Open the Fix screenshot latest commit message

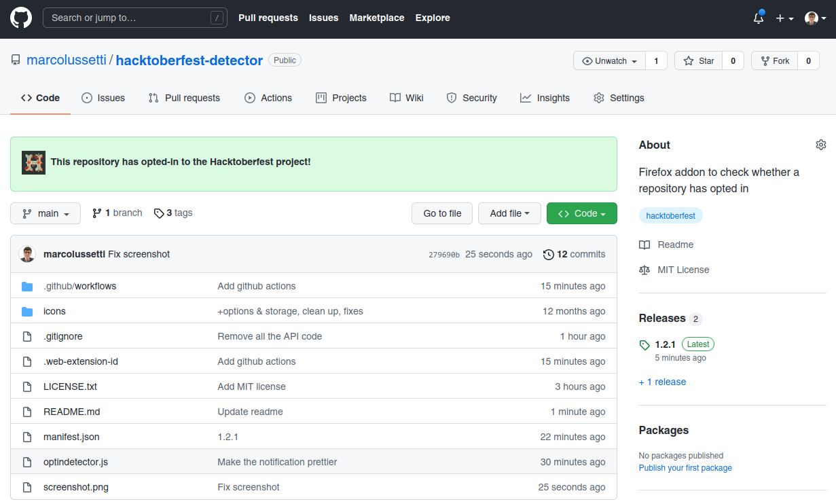[x=139, y=254]
